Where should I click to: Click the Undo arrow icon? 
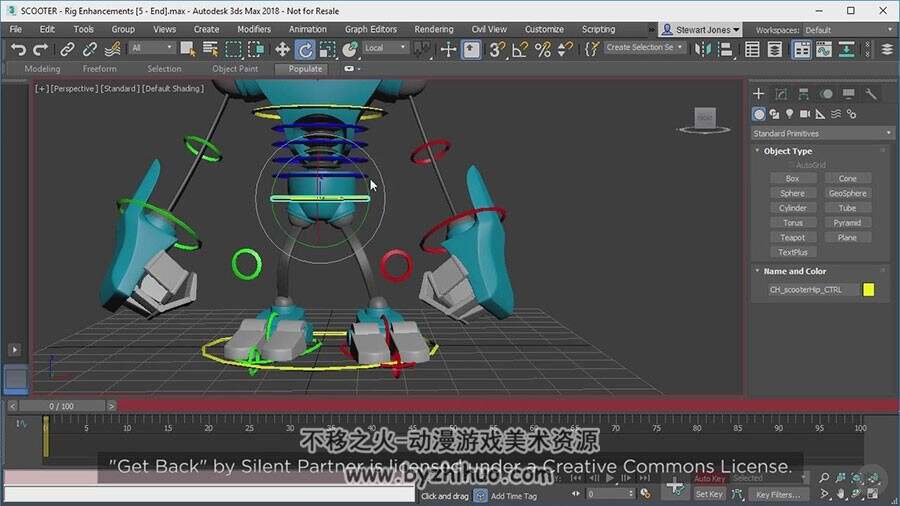point(18,50)
